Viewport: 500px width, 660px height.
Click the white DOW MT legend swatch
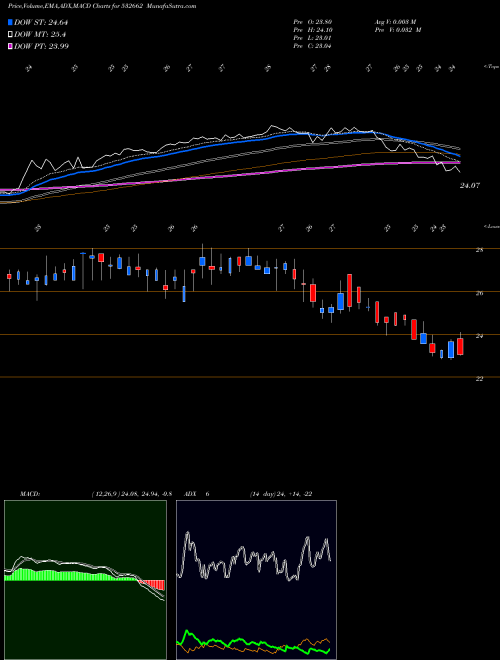click(11, 35)
